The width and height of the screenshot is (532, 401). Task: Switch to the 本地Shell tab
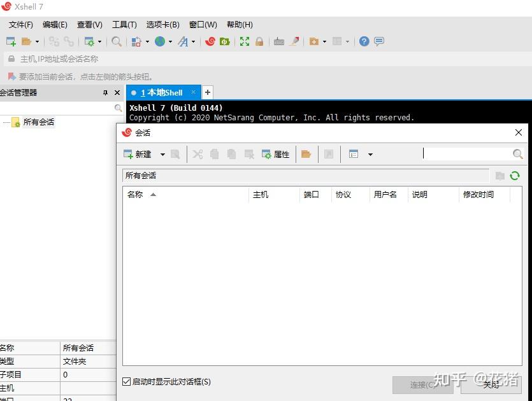click(x=162, y=92)
